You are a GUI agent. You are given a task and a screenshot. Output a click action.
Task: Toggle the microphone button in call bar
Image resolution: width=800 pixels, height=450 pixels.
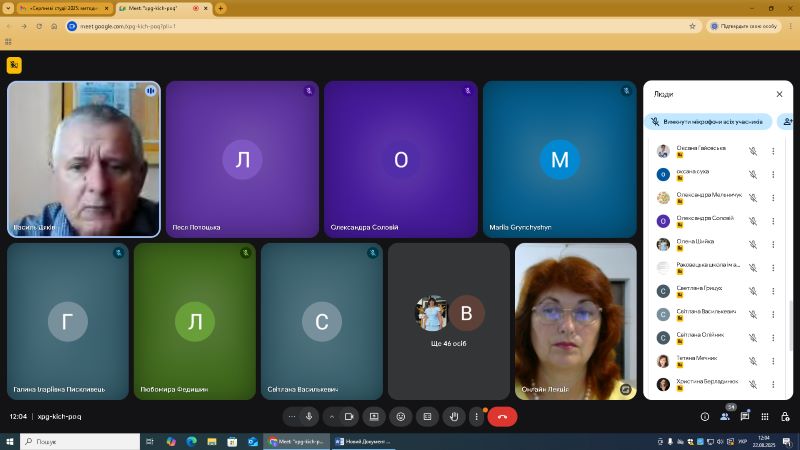(309, 416)
